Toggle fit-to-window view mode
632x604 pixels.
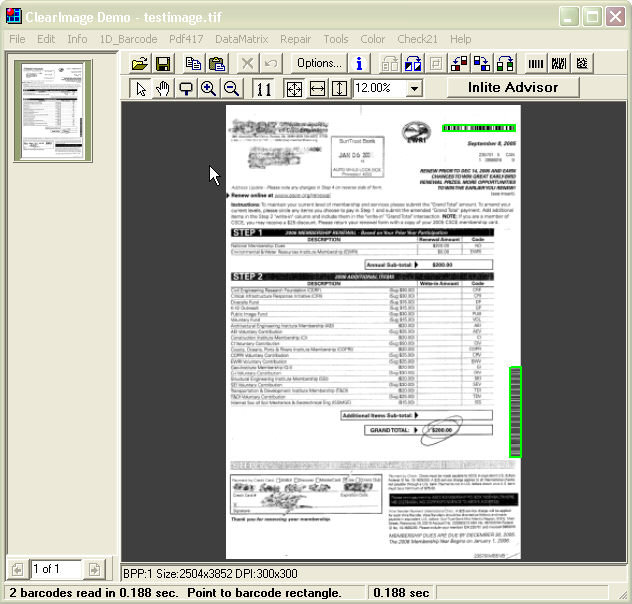[294, 88]
